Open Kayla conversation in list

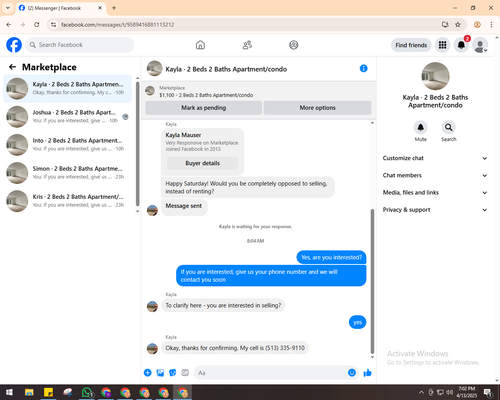(x=67, y=88)
